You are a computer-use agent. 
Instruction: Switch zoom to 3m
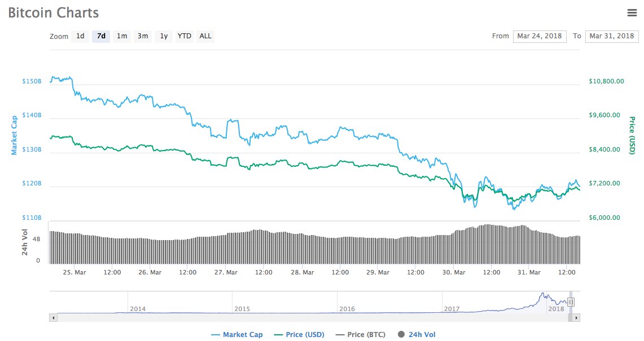(143, 36)
